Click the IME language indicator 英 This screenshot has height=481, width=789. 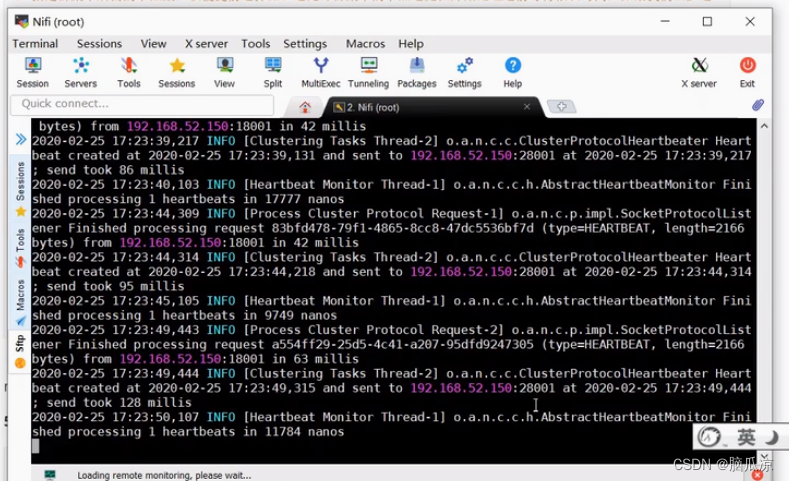pyautogui.click(x=746, y=437)
